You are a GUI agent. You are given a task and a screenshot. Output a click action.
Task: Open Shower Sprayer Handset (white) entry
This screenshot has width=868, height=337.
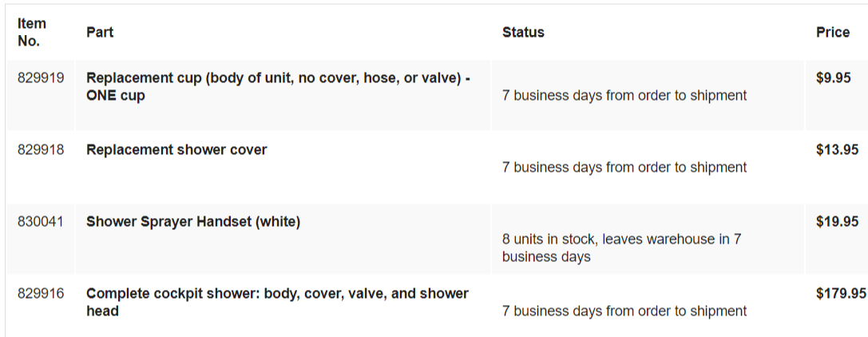click(x=193, y=222)
